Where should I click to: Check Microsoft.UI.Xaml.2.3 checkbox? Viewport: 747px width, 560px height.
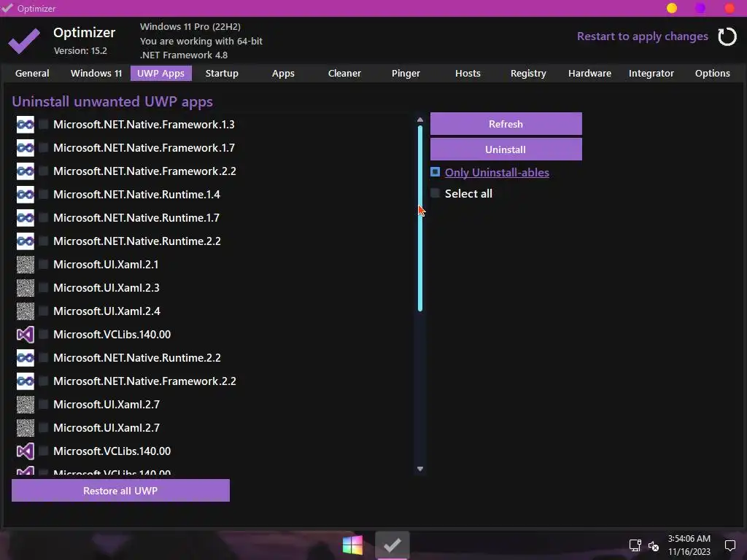43,287
